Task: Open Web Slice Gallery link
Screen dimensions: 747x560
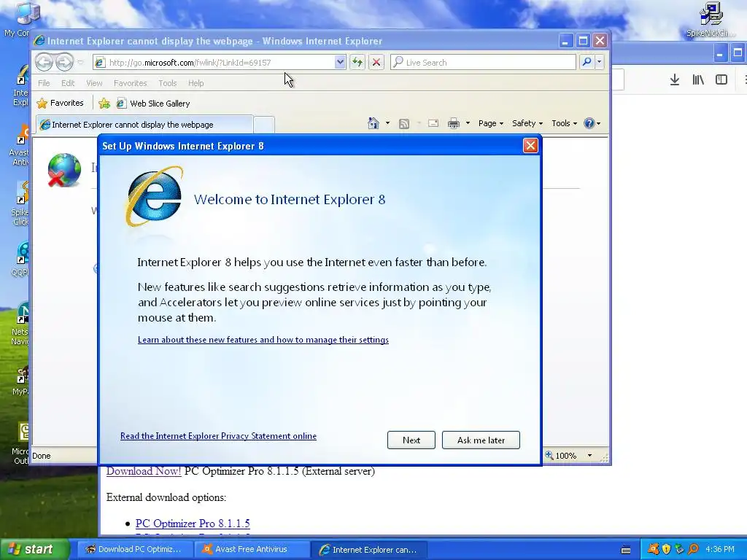Action: click(x=153, y=104)
